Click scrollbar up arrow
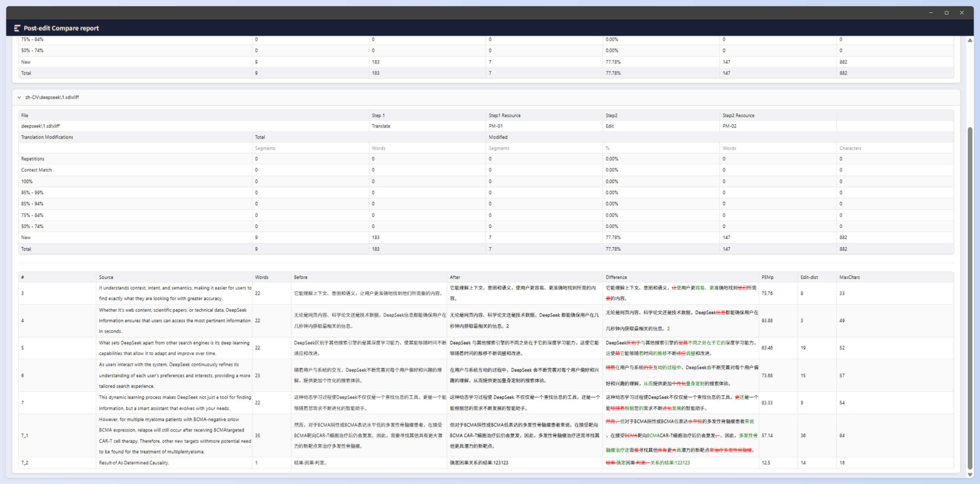Viewport: 980px width, 484px height. coord(970,40)
